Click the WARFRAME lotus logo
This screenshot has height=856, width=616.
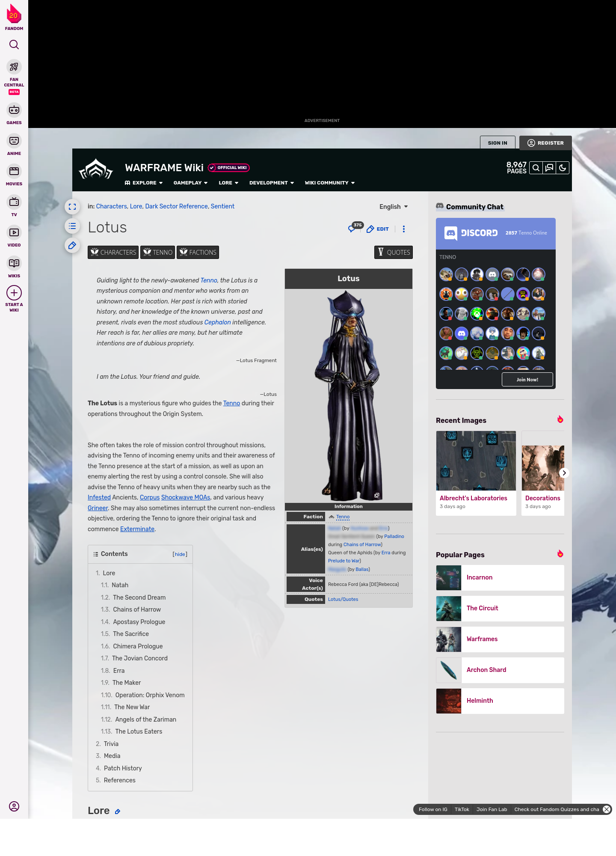(96, 169)
